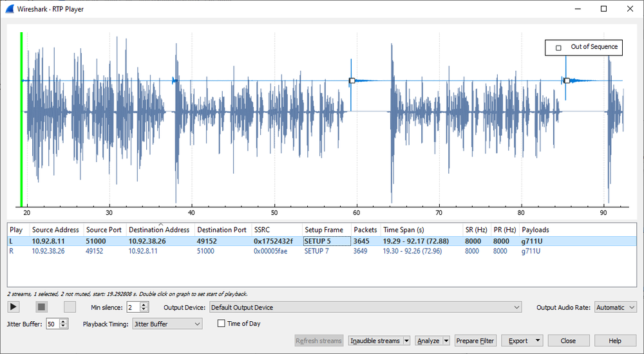The width and height of the screenshot is (644, 354).
Task: Click the Out of Sequence legend box
Action: click(x=583, y=47)
